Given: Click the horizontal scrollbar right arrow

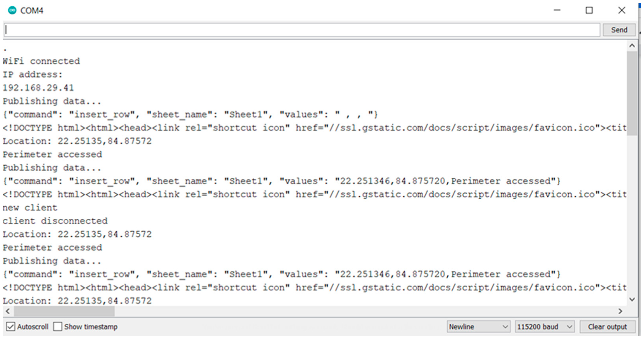Looking at the screenshot, I should (620, 311).
